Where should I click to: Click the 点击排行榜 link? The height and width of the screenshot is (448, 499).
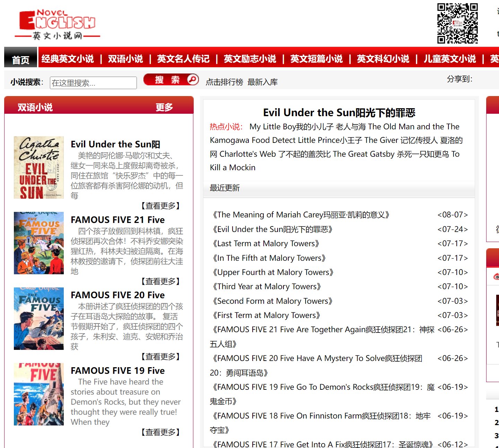point(224,82)
